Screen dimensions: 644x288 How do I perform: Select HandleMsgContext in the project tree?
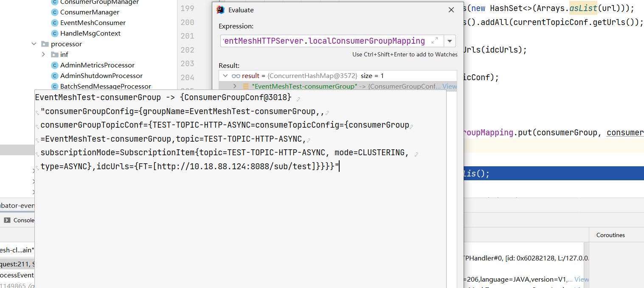coord(90,34)
